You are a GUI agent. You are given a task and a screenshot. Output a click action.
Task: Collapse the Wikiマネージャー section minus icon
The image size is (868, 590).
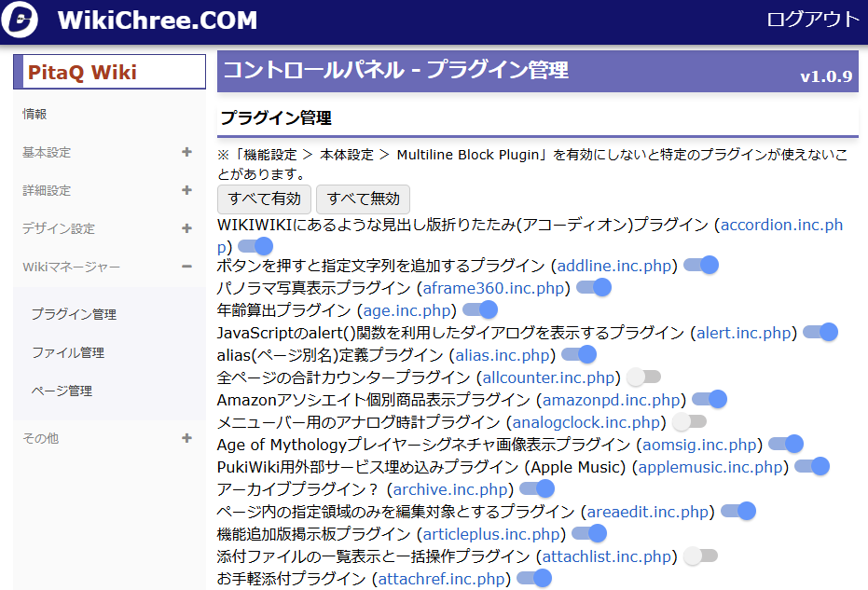(187, 267)
